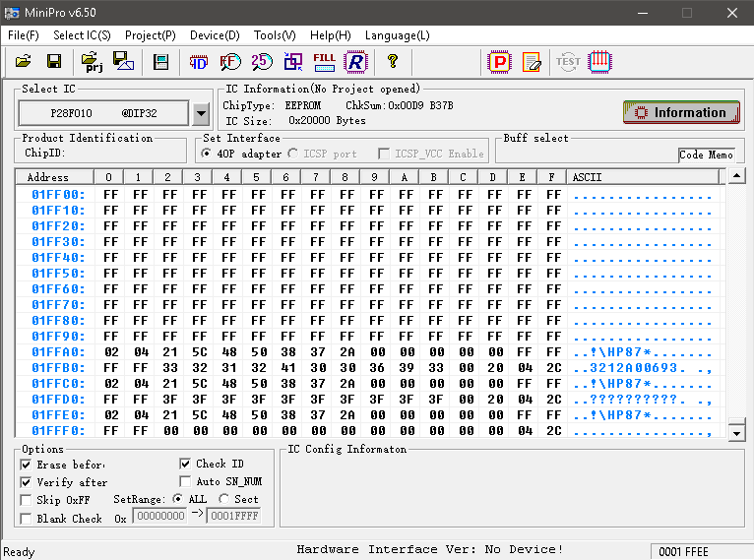Open project via the prj folder icon

click(93, 62)
